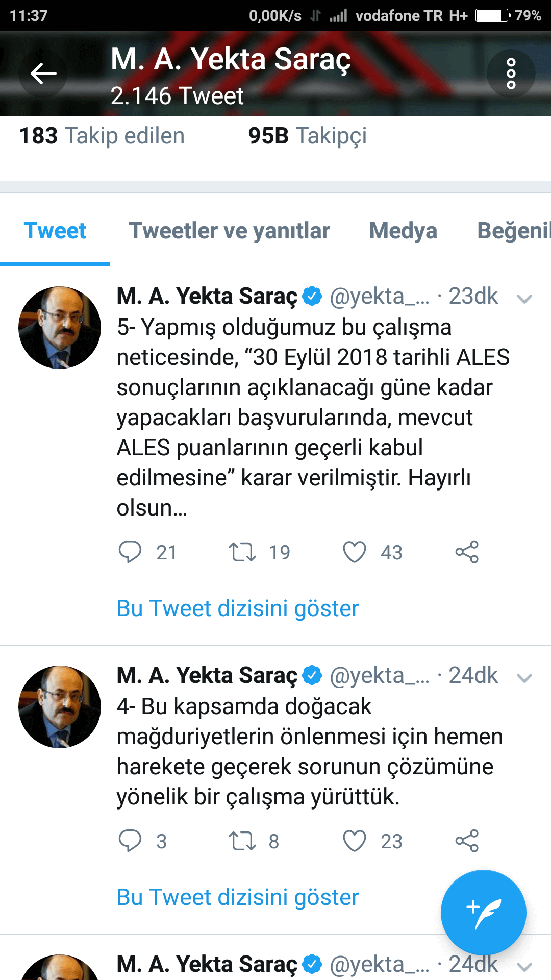Reply to the tweet with 3 replies

pyautogui.click(x=130, y=841)
